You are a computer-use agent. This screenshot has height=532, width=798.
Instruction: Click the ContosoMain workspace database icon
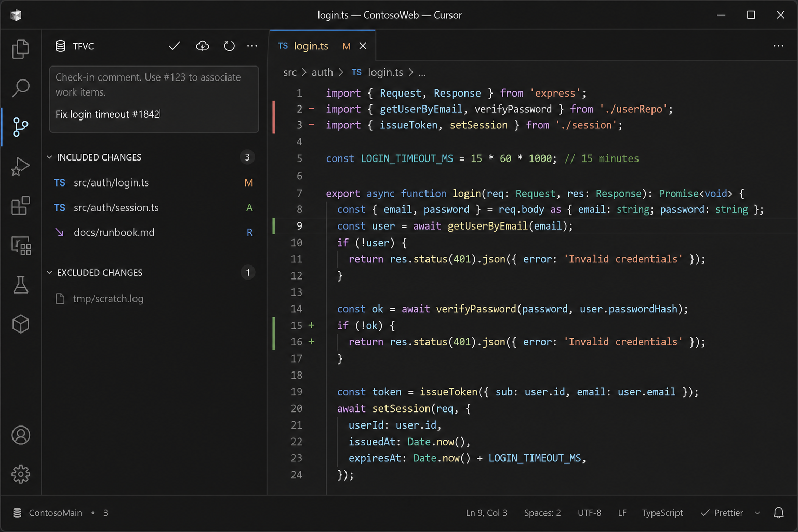(17, 513)
